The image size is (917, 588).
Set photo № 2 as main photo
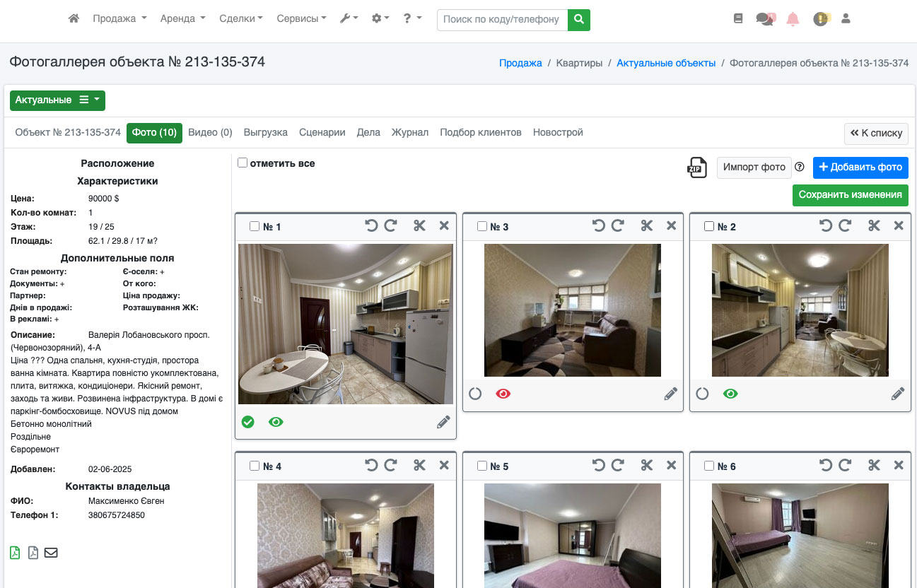702,394
